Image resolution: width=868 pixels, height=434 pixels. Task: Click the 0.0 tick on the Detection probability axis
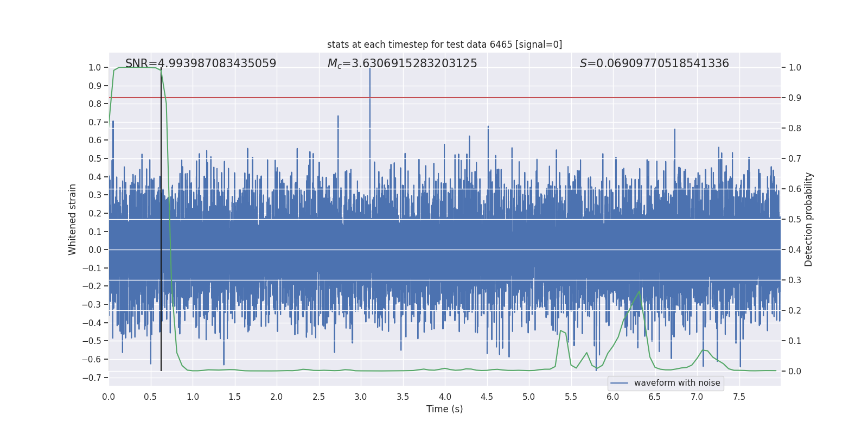click(x=795, y=372)
